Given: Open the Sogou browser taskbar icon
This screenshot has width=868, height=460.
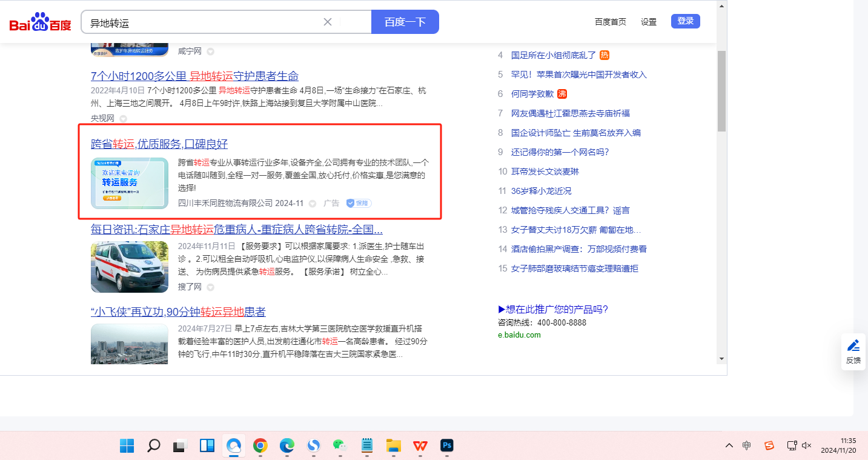Looking at the screenshot, I should coord(313,446).
